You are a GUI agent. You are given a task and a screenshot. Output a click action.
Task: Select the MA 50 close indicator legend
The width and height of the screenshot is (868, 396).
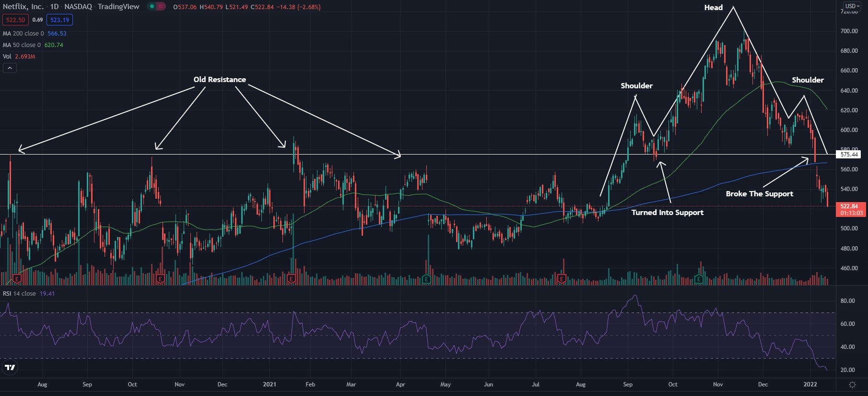pos(22,45)
